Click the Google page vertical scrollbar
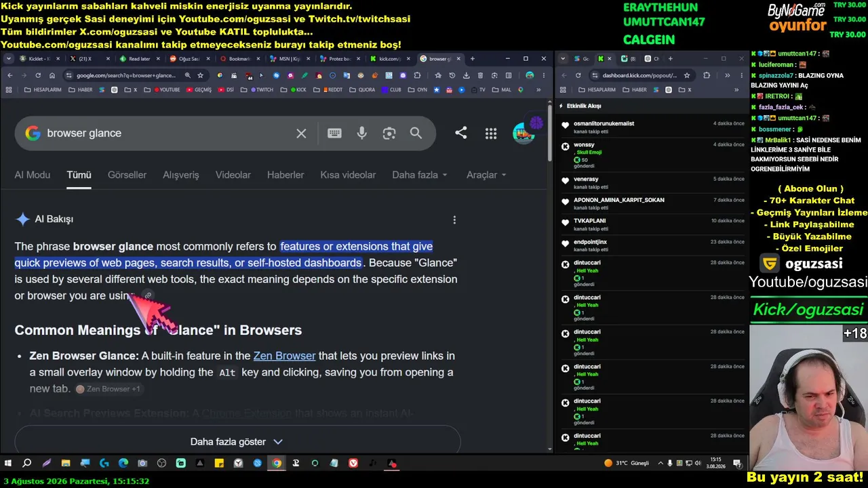The image size is (868, 488). (x=550, y=132)
